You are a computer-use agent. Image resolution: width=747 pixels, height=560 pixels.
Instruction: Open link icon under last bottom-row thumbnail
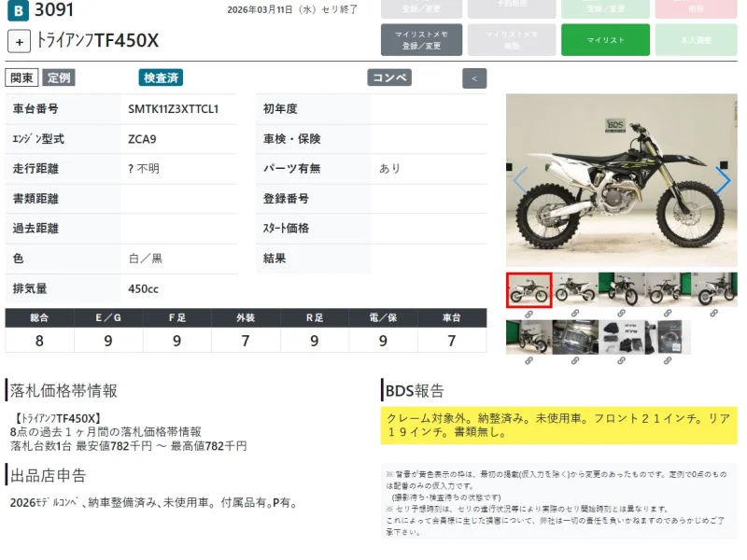(x=668, y=361)
